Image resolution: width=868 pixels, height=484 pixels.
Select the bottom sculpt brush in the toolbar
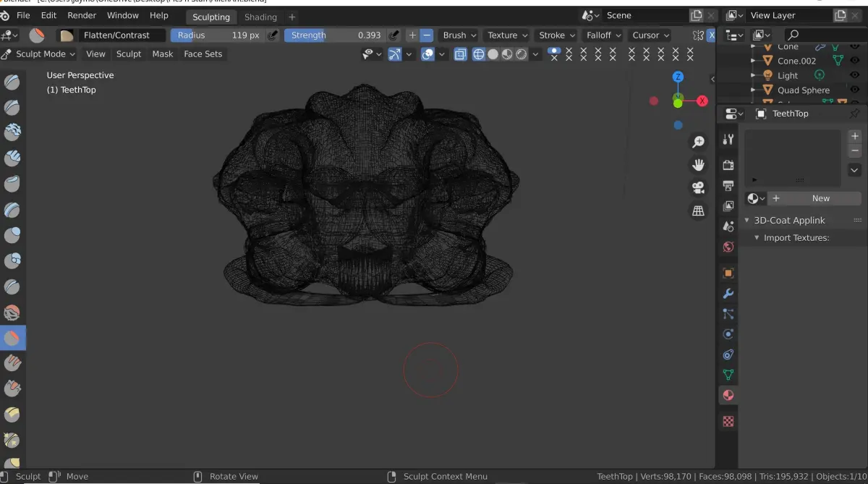[12, 463]
